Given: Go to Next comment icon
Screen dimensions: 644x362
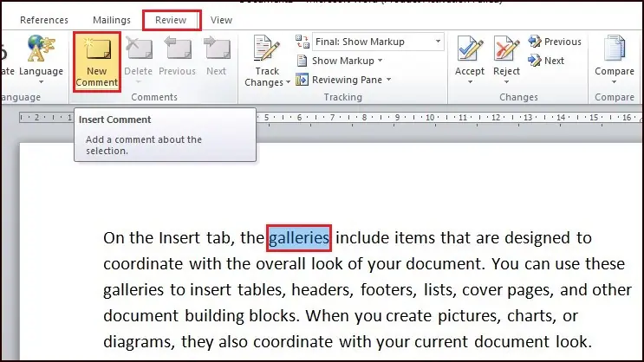Looking at the screenshot, I should pyautogui.click(x=217, y=48).
